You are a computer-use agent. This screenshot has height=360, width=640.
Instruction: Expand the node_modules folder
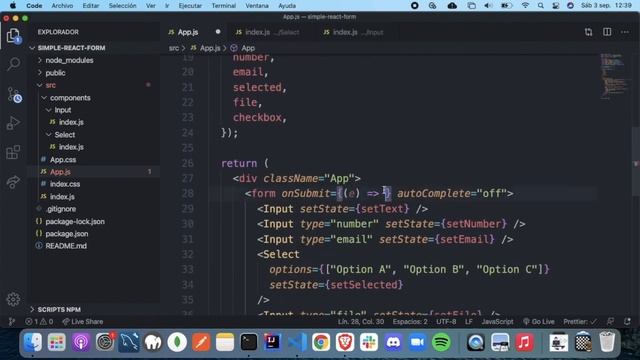click(69, 60)
